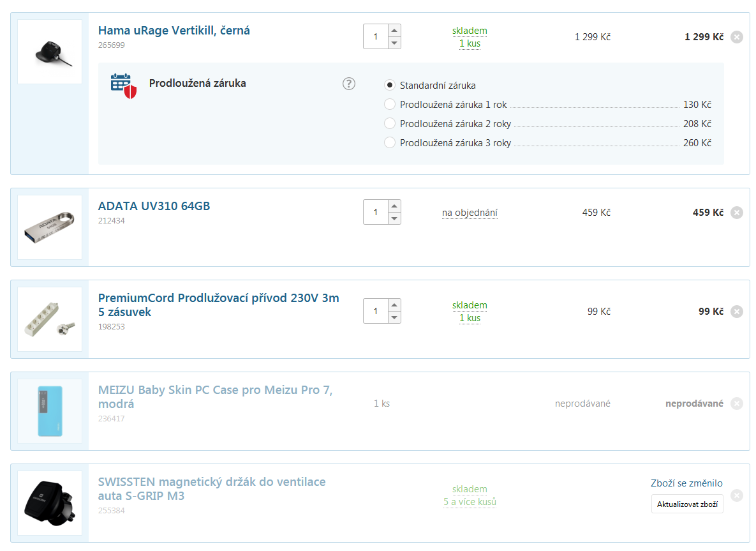Decrease quantity of ADATA UV310 64GB
This screenshot has height=551, width=756.
click(394, 218)
